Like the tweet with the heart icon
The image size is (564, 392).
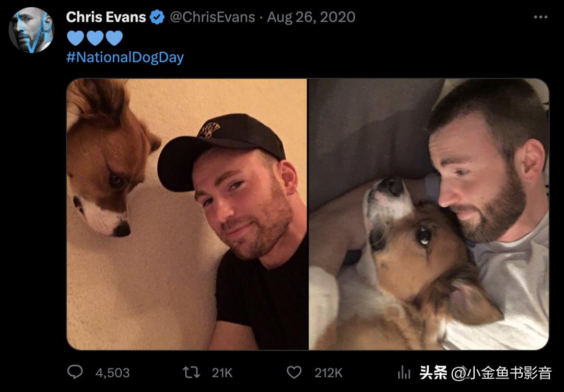click(x=295, y=372)
